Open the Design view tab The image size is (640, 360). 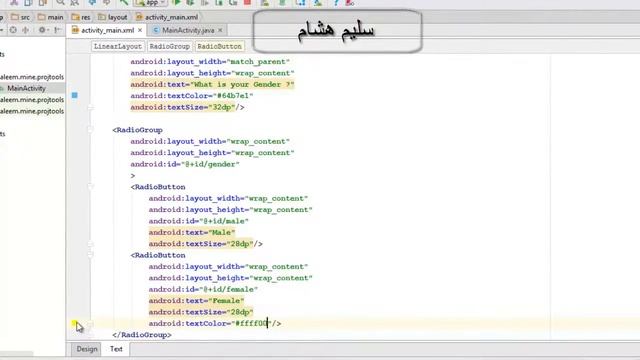87,349
